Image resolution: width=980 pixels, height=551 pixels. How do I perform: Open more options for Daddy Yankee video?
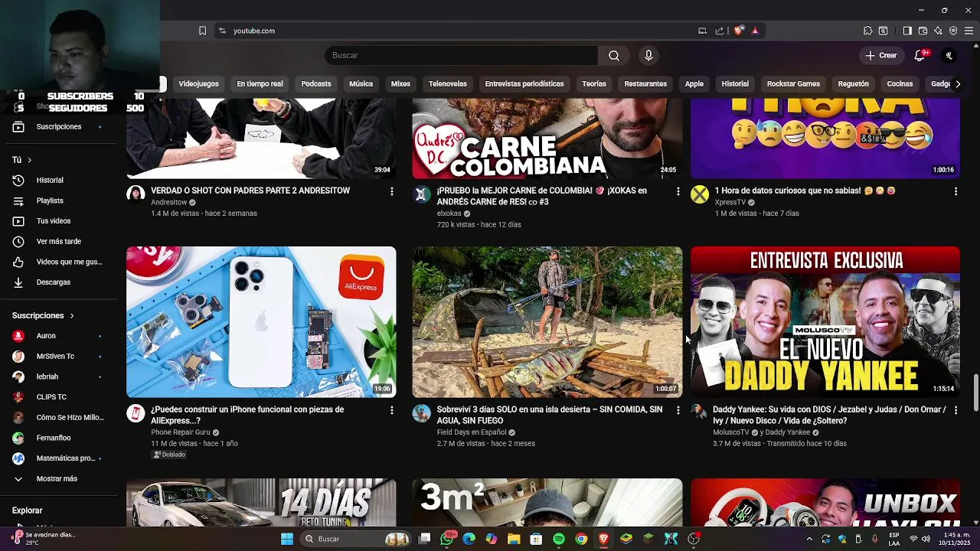tap(955, 410)
